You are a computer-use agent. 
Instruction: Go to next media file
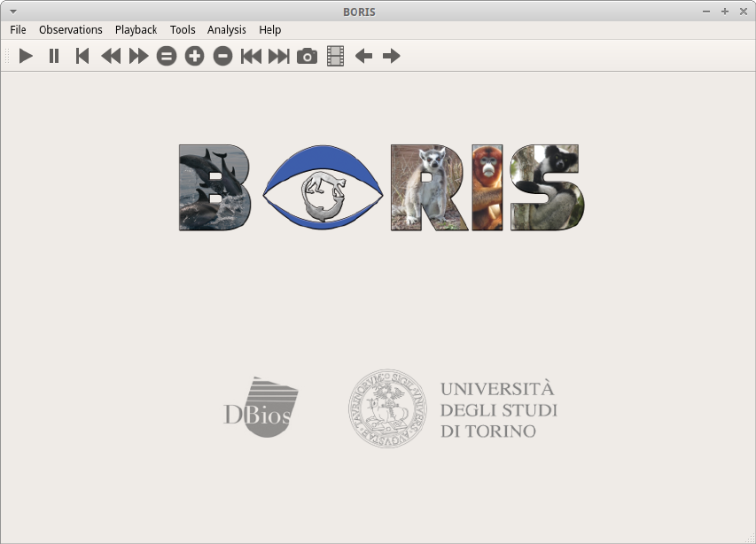(279, 56)
